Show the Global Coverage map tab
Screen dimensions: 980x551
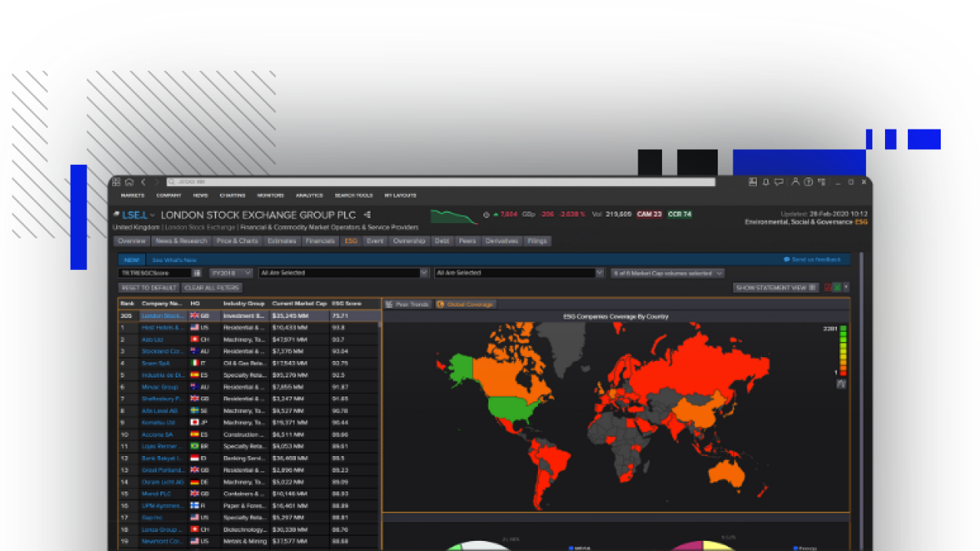[x=466, y=305]
